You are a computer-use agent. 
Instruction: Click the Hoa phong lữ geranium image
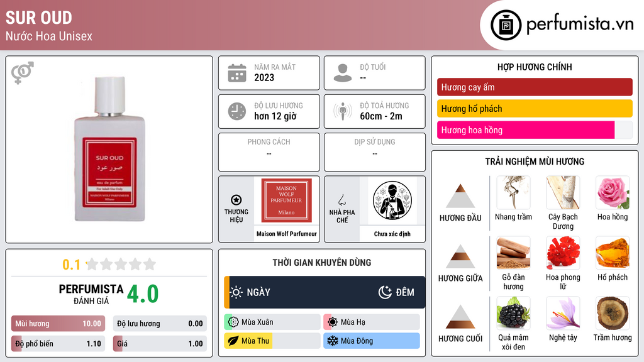[563, 253]
